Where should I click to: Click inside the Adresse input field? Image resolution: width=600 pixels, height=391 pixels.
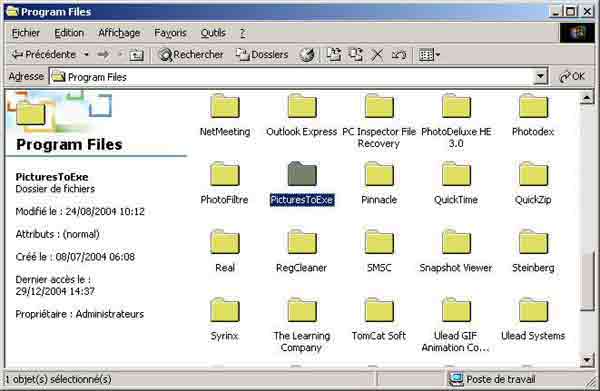point(292,77)
